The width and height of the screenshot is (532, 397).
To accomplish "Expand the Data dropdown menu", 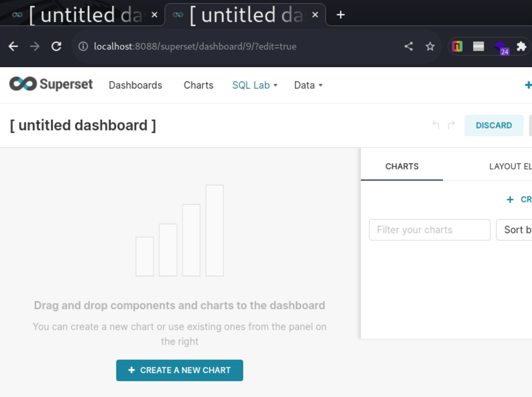I will [308, 85].
